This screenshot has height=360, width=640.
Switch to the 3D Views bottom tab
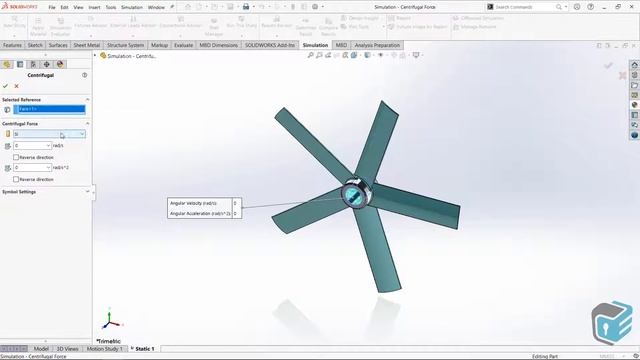pos(67,349)
